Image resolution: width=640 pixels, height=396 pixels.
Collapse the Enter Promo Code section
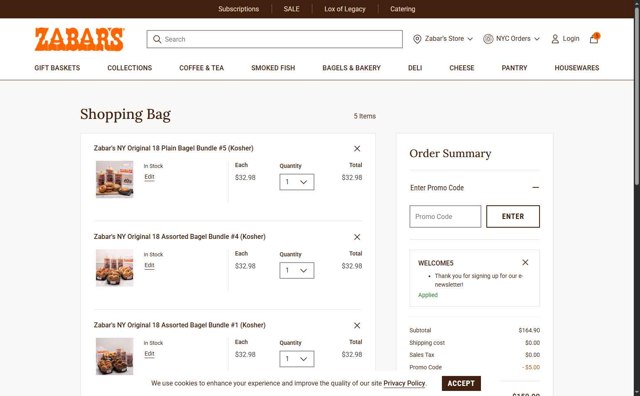click(x=536, y=187)
